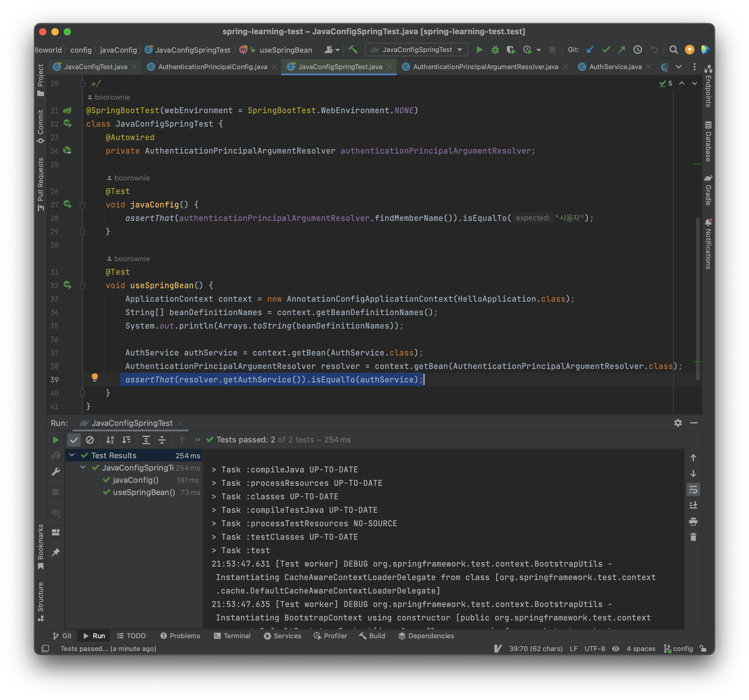Toggle Show Passed tests checkmark button
The width and height of the screenshot is (749, 700).
click(x=74, y=440)
